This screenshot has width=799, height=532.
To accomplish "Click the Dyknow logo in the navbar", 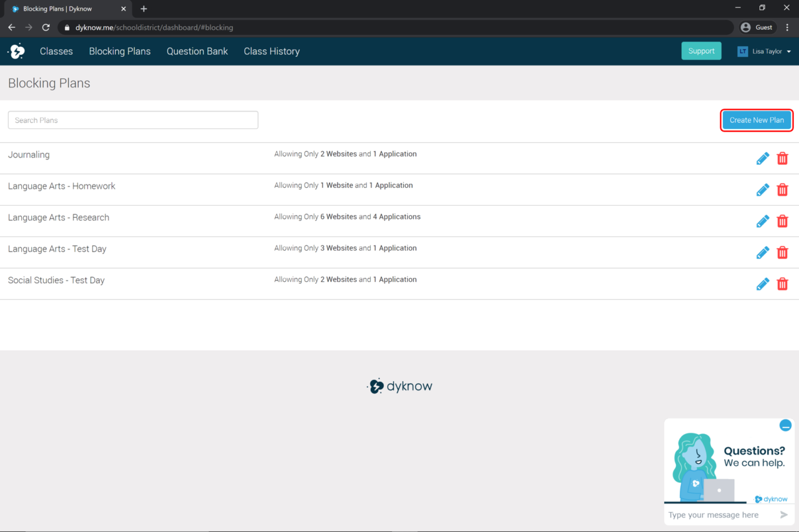I will pos(16,51).
